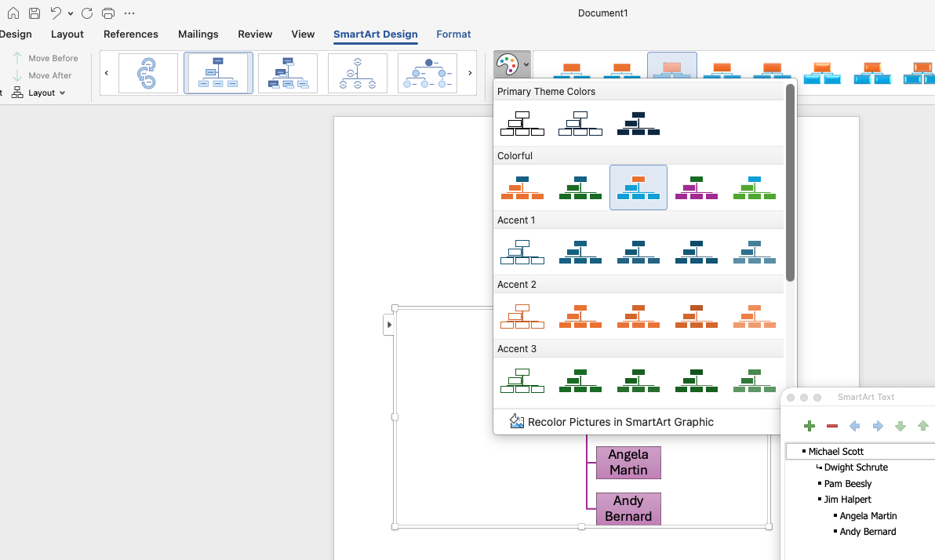Image resolution: width=935 pixels, height=560 pixels.
Task: Promote item with left arrow icon
Action: click(854, 426)
